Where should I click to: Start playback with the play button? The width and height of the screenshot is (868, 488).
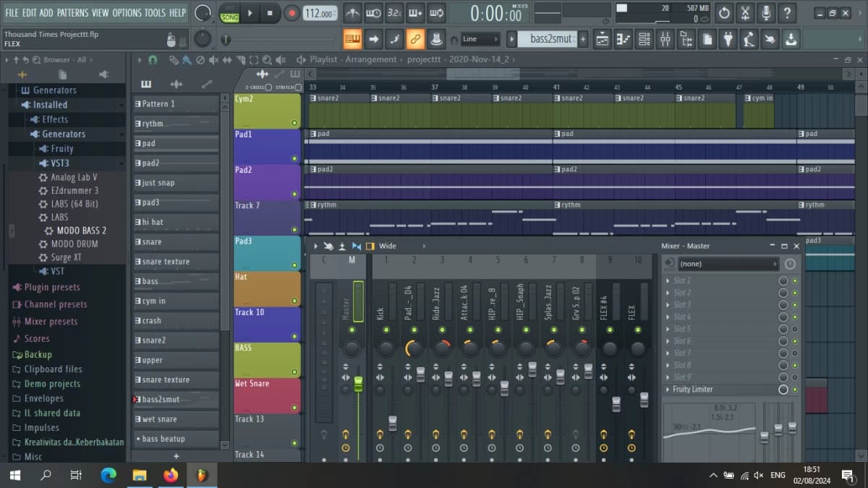click(x=250, y=13)
